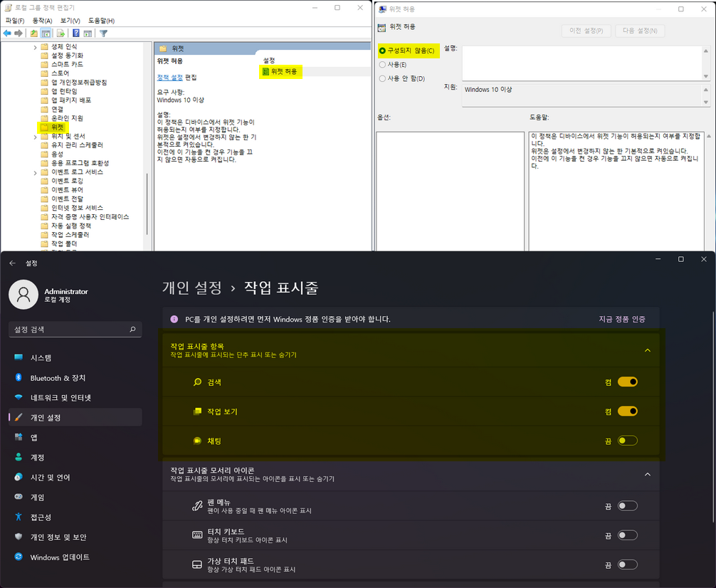
Task: Open 시스템 settings category
Action: (75, 358)
